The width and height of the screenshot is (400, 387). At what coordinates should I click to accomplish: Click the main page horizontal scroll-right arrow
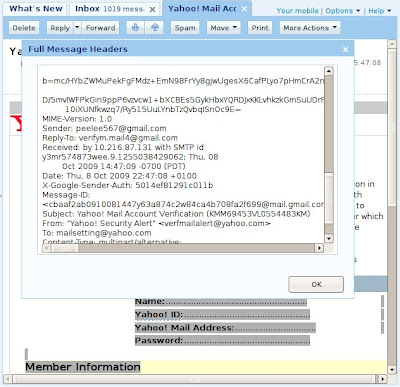click(383, 379)
